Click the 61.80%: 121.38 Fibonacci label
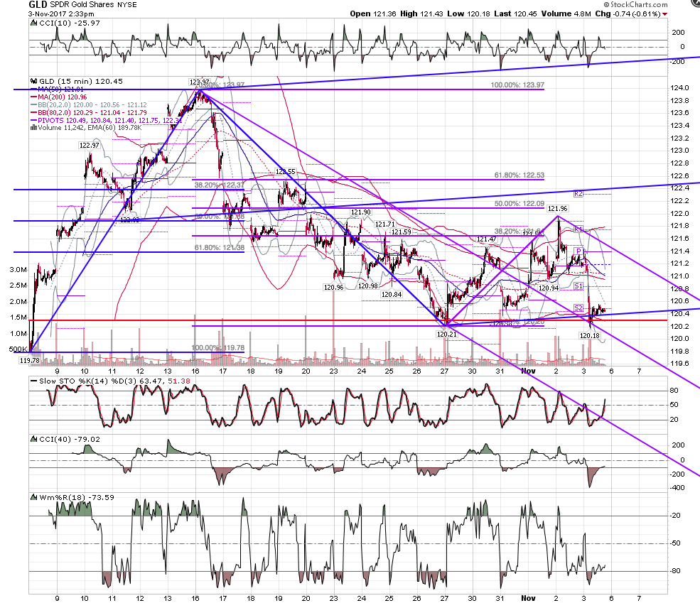The height and width of the screenshot is (603, 700). point(219,248)
